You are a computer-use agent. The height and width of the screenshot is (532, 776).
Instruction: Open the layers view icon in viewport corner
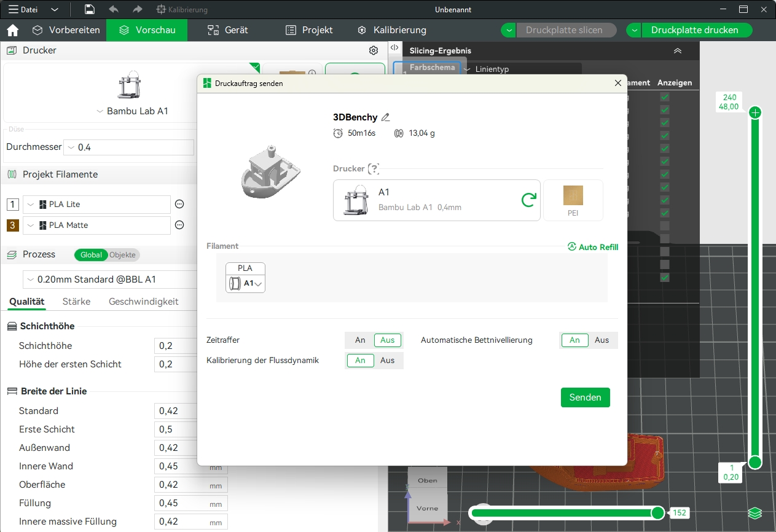[x=755, y=513]
